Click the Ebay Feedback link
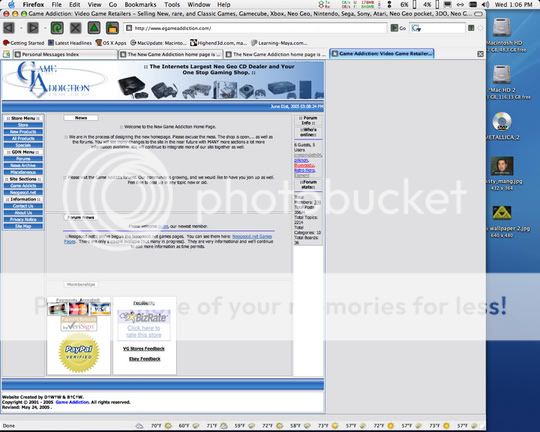Viewport: 540px width, 432px height. pos(145,359)
